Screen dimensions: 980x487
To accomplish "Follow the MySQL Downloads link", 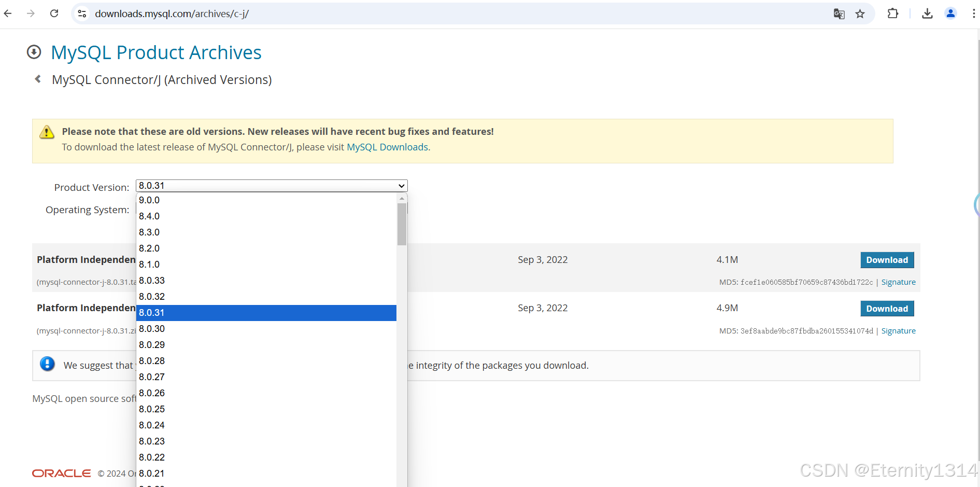I will click(x=387, y=147).
